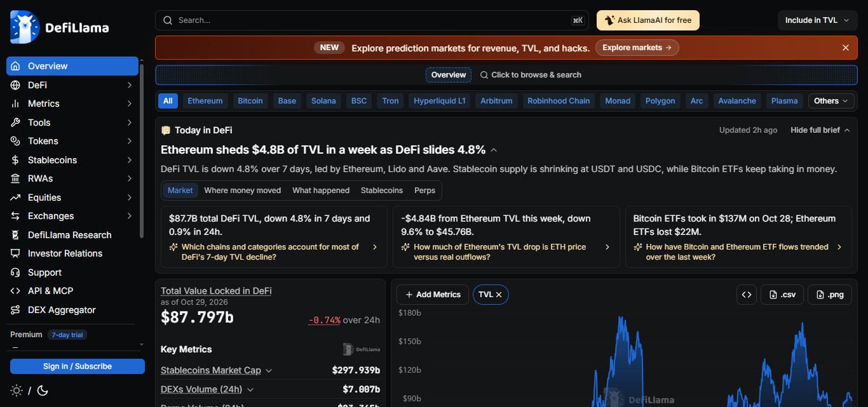Switch to light theme sun icon
Screen dimensions: 868x407
pos(17,390)
